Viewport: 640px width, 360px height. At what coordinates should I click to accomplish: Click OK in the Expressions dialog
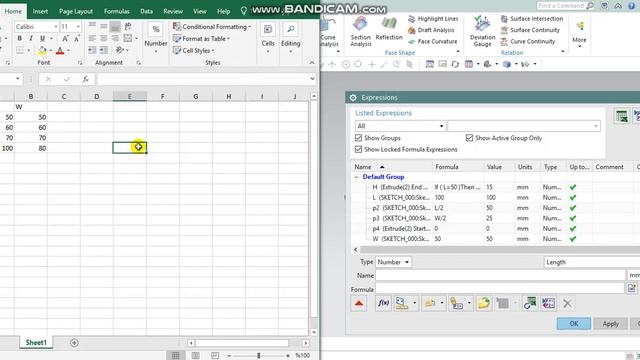pos(573,324)
